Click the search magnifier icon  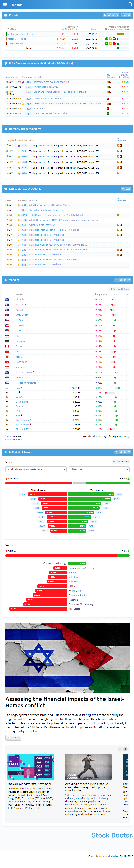[x=130, y=4]
